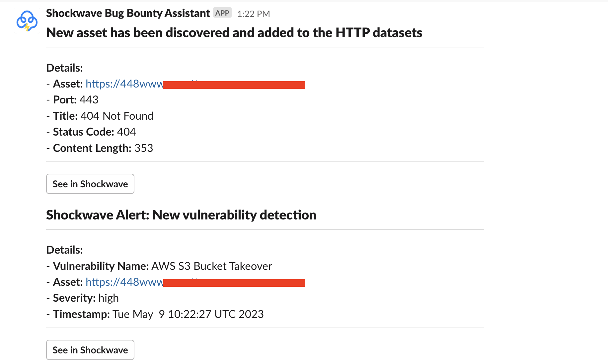The width and height of the screenshot is (608, 364).
Task: Click the Tue May 9 10:22:27 UTC timestamp line
Action: pyautogui.click(x=188, y=314)
